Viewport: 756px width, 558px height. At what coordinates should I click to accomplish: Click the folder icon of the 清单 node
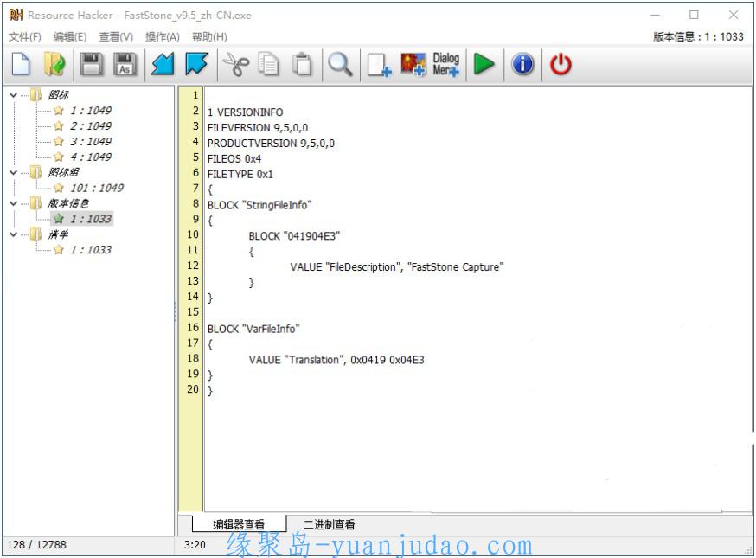(35, 234)
